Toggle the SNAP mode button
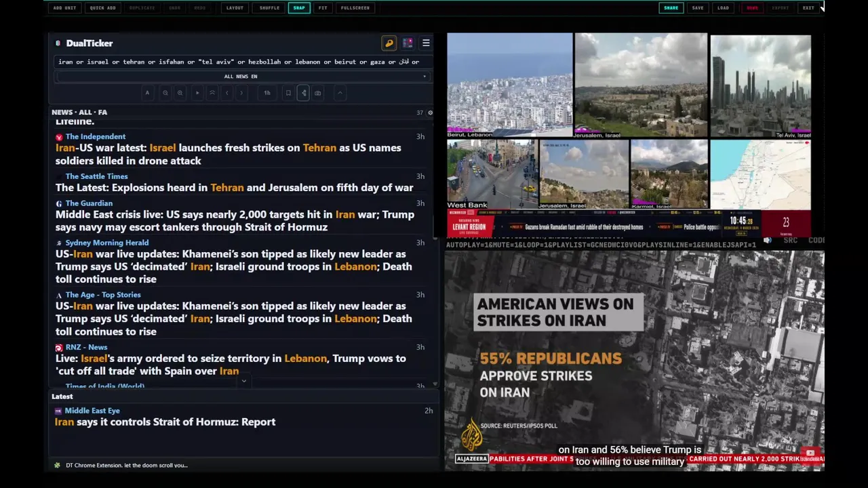 pyautogui.click(x=299, y=8)
